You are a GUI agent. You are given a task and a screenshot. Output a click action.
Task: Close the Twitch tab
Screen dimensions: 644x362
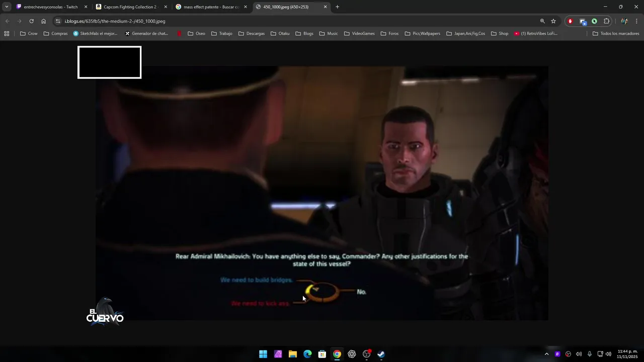click(x=86, y=7)
